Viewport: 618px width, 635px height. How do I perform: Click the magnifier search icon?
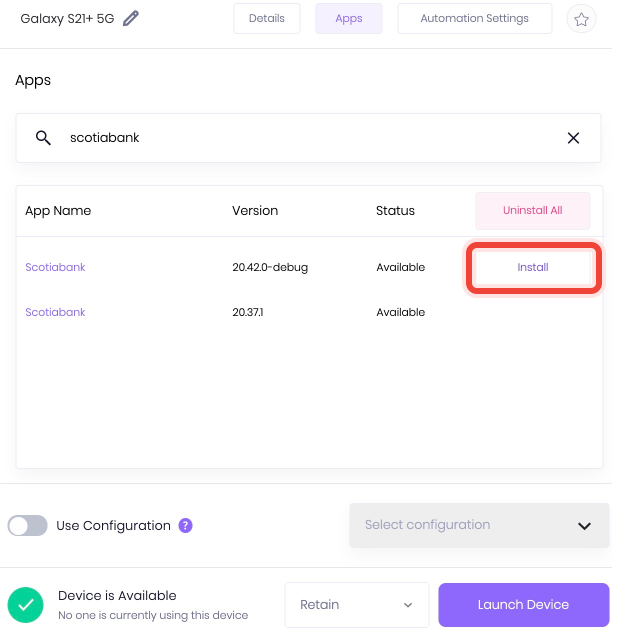[x=43, y=138]
